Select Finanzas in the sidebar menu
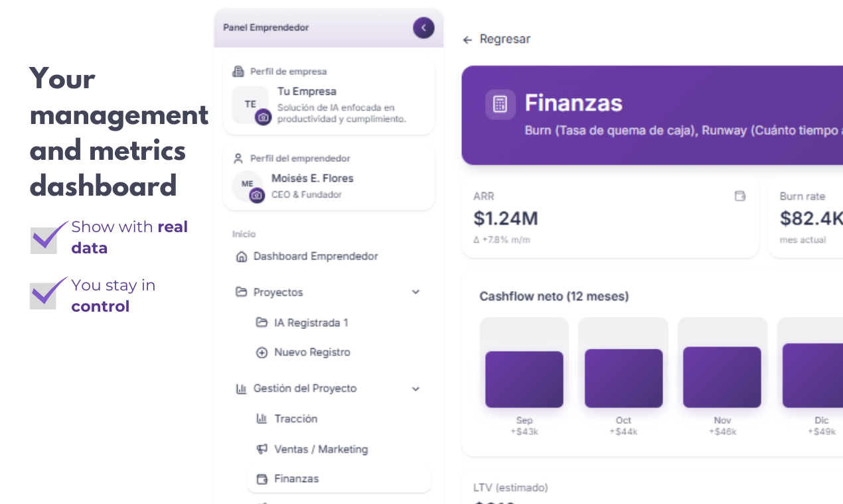843x504 pixels. (297, 478)
